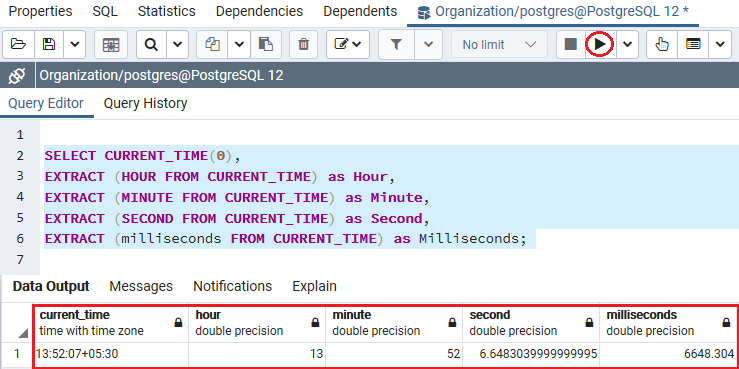Switch to Query History tab
739x369 pixels.
click(x=145, y=103)
